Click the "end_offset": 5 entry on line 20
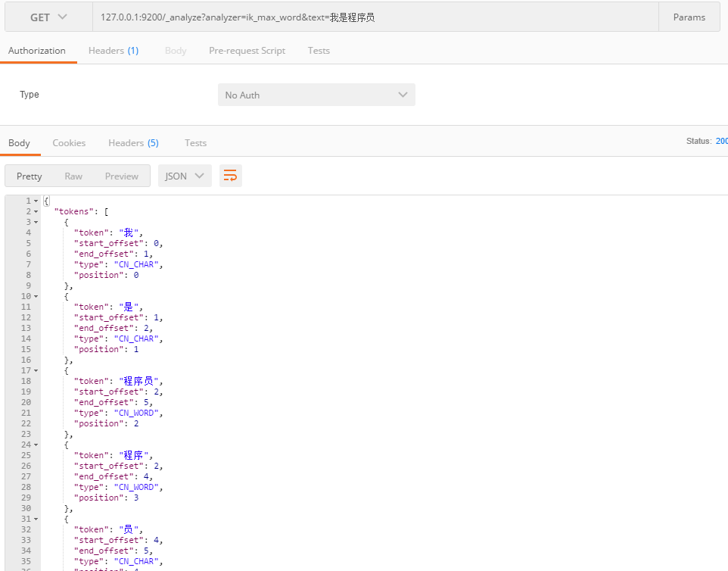 pyautogui.click(x=113, y=402)
